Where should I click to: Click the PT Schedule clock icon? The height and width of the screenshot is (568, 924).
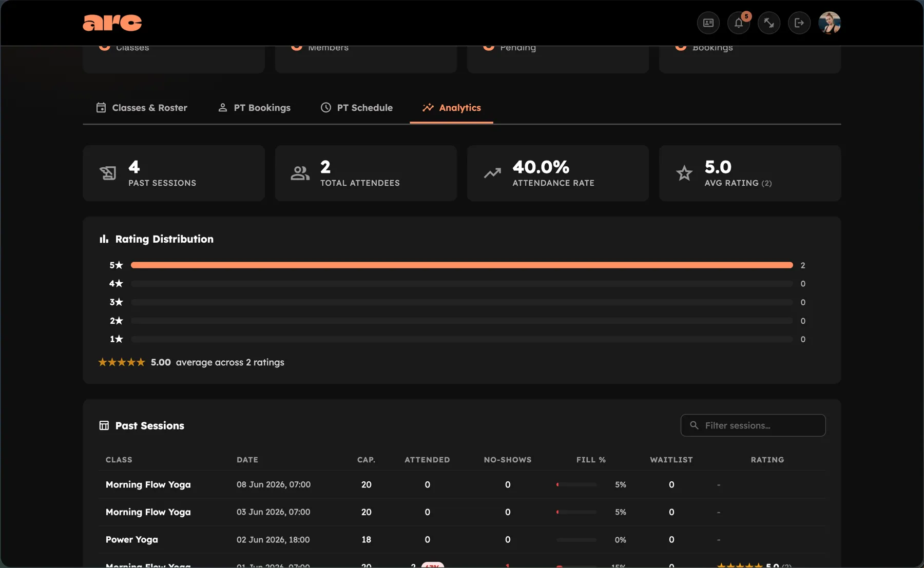click(x=326, y=107)
